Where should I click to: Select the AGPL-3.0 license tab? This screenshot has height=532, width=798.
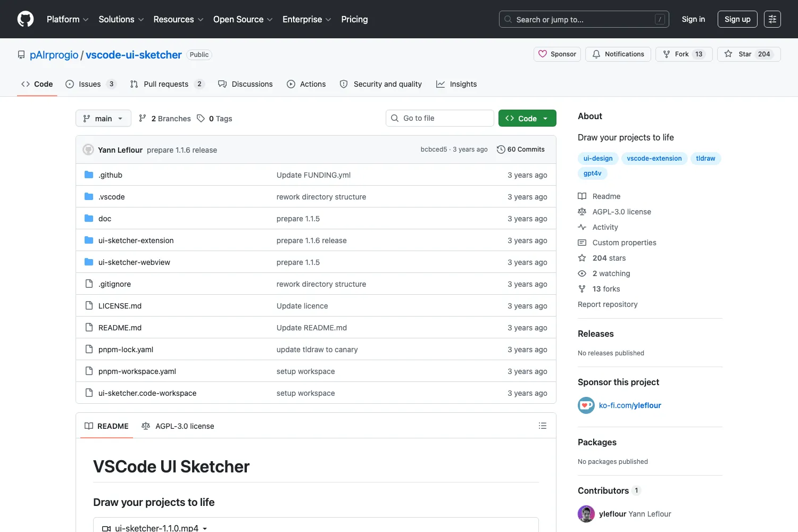point(178,426)
